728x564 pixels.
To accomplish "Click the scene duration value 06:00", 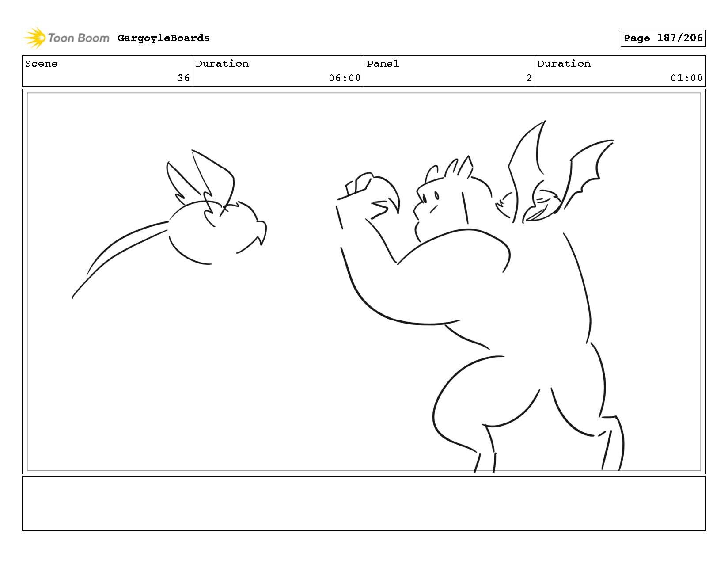I will (x=345, y=78).
